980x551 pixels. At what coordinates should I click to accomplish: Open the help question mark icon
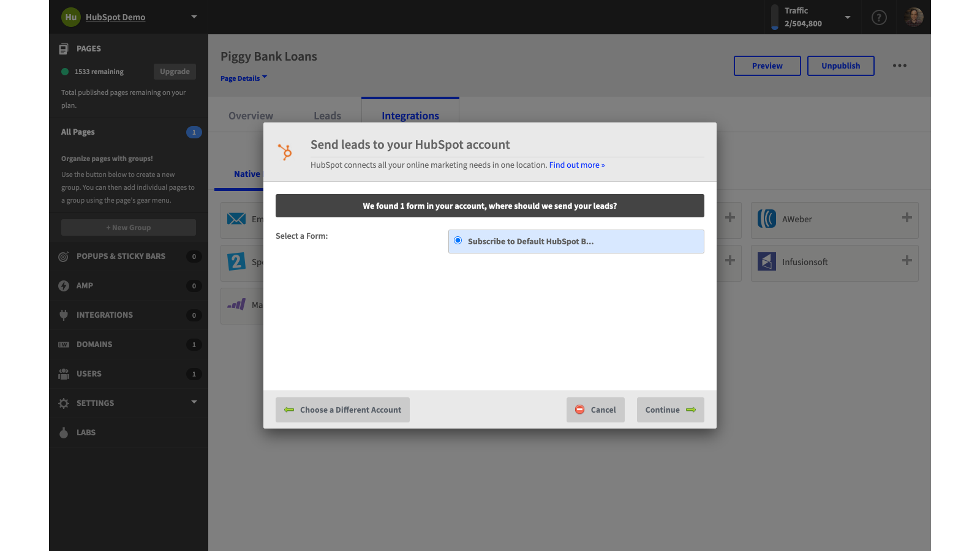pyautogui.click(x=879, y=18)
